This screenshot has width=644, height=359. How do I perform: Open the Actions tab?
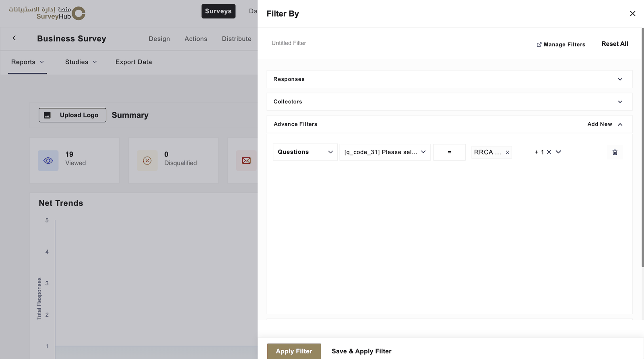click(x=196, y=39)
